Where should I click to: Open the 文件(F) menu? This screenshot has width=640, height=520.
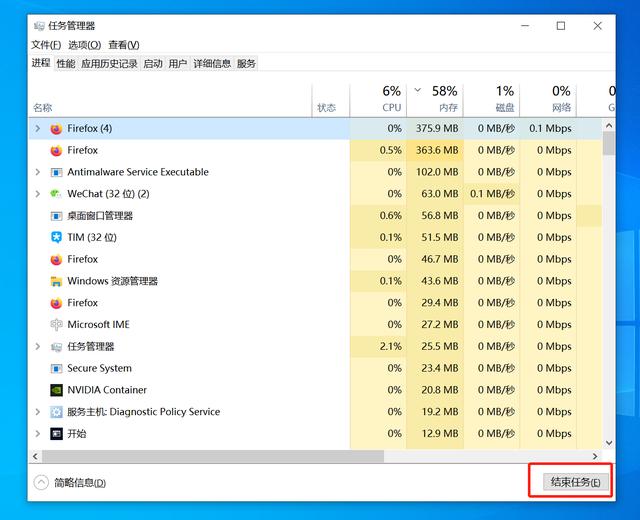tap(46, 45)
